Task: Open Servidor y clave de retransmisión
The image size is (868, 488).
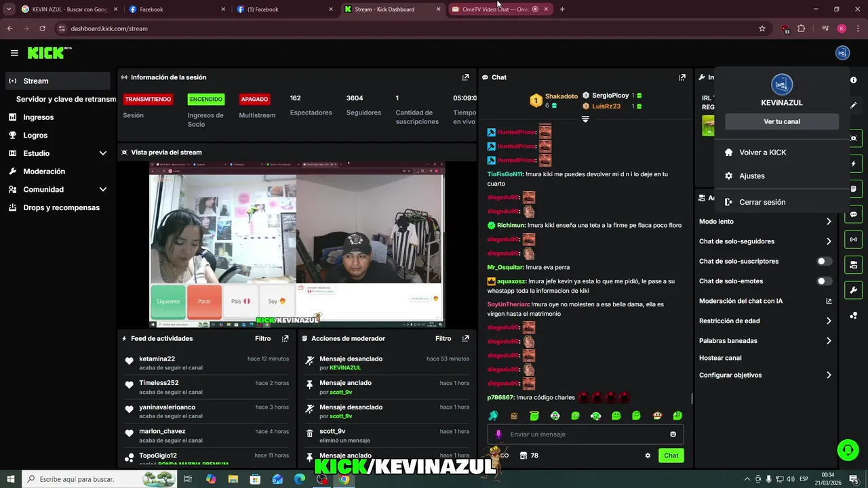Action: pos(66,99)
